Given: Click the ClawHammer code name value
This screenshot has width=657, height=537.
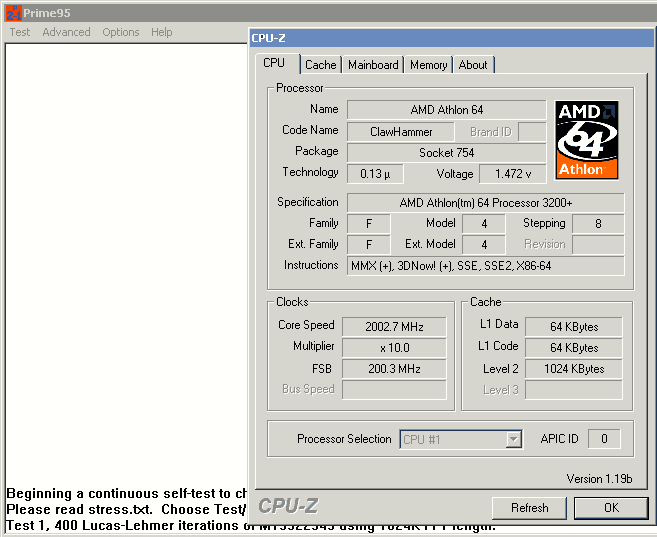Looking at the screenshot, I should click(401, 132).
